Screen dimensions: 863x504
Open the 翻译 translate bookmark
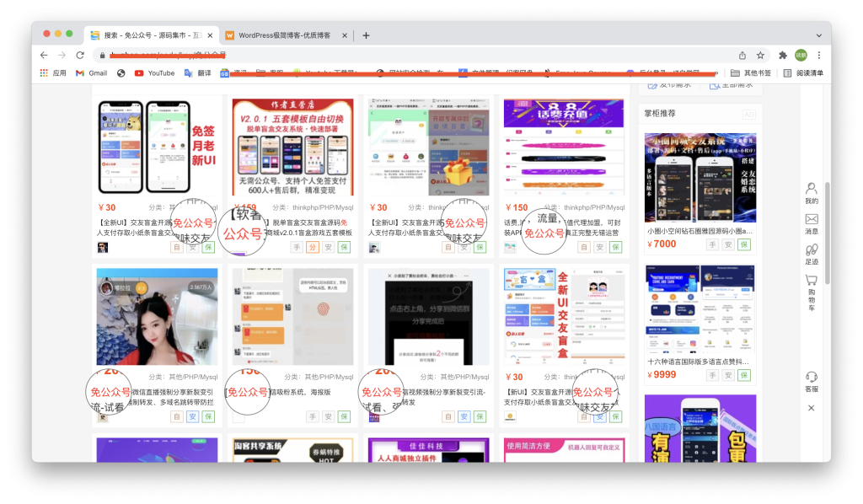click(197, 72)
